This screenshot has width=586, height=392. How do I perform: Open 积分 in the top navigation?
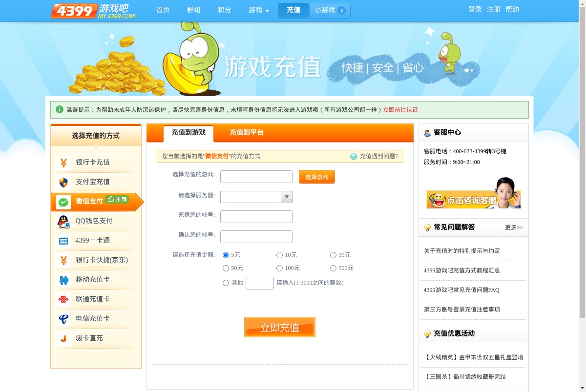coord(225,10)
